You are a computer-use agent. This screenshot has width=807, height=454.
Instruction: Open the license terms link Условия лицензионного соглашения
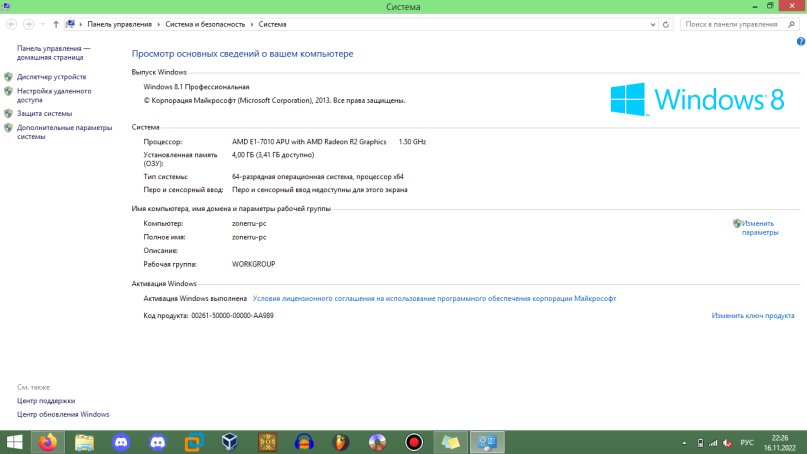click(x=434, y=298)
